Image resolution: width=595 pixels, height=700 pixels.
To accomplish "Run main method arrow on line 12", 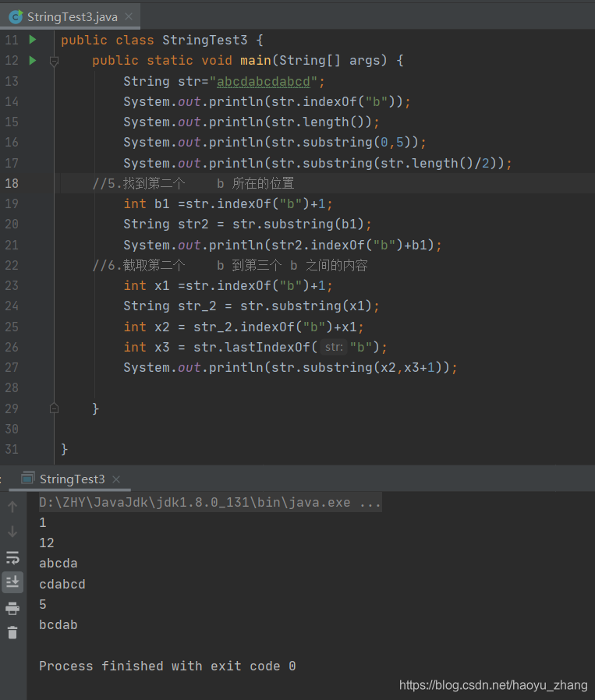I will coord(33,60).
